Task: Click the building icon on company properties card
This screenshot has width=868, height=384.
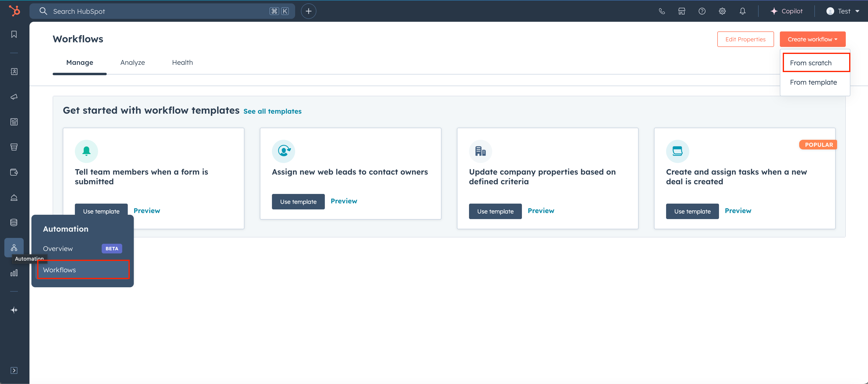Action: point(481,151)
